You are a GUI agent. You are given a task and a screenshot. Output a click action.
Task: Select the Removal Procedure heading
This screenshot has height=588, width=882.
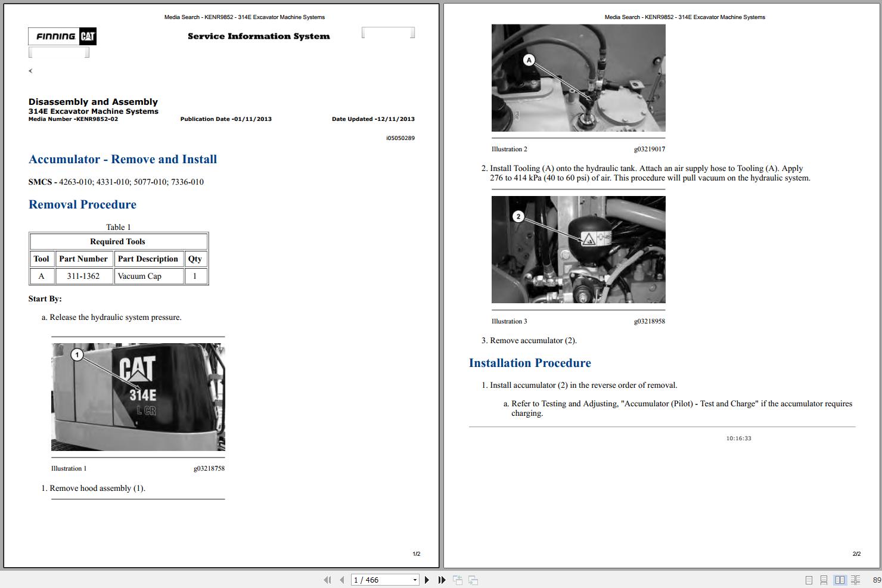(x=82, y=204)
